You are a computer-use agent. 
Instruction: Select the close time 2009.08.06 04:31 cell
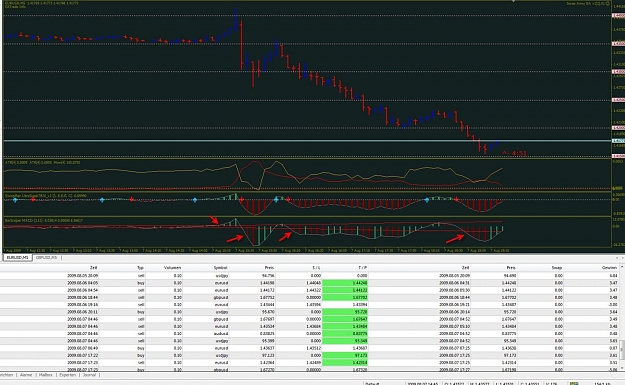[454, 283]
